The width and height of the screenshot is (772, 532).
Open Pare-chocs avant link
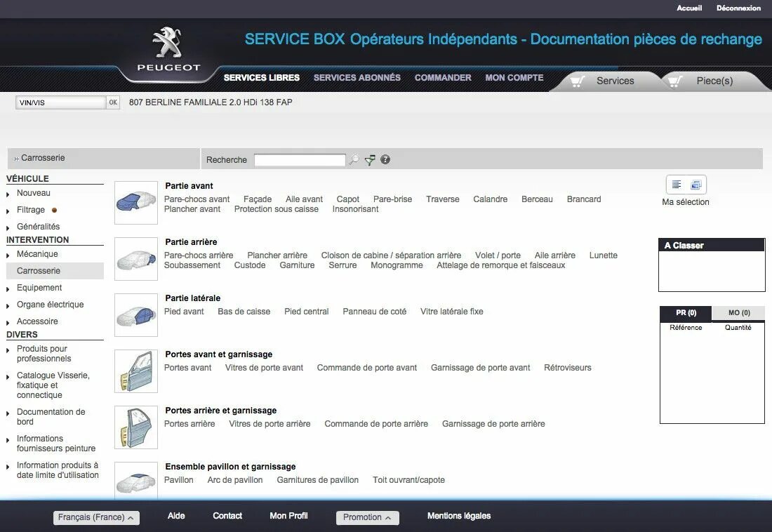tap(197, 199)
